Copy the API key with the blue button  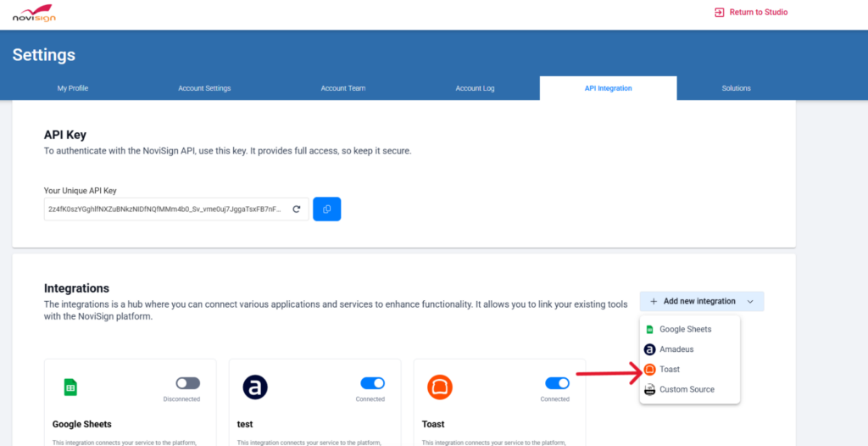pyautogui.click(x=326, y=209)
